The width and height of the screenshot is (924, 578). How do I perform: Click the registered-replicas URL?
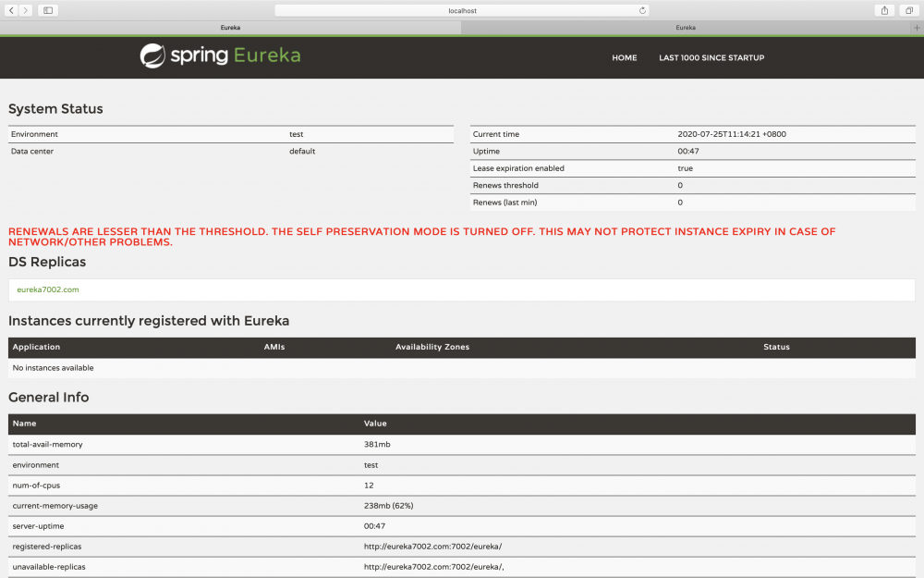(x=433, y=546)
